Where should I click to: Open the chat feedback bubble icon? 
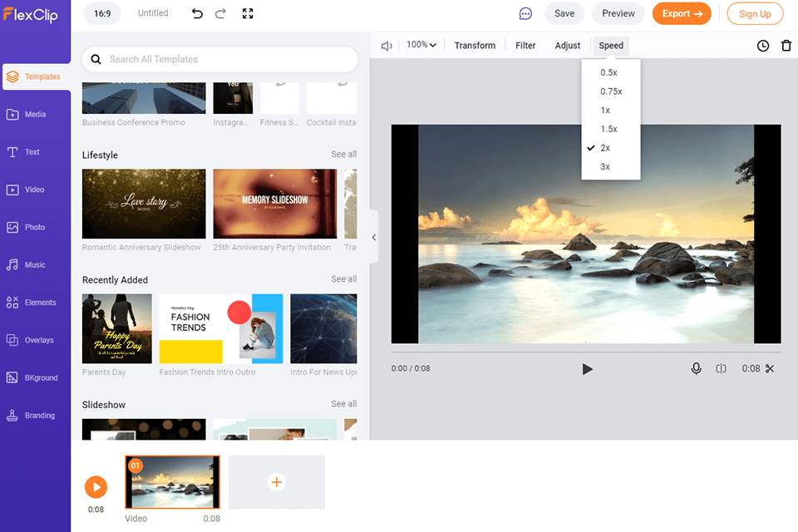[x=525, y=13]
